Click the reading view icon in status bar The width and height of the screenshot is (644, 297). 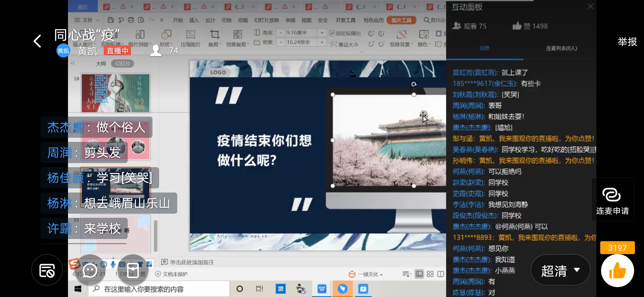click(441, 274)
